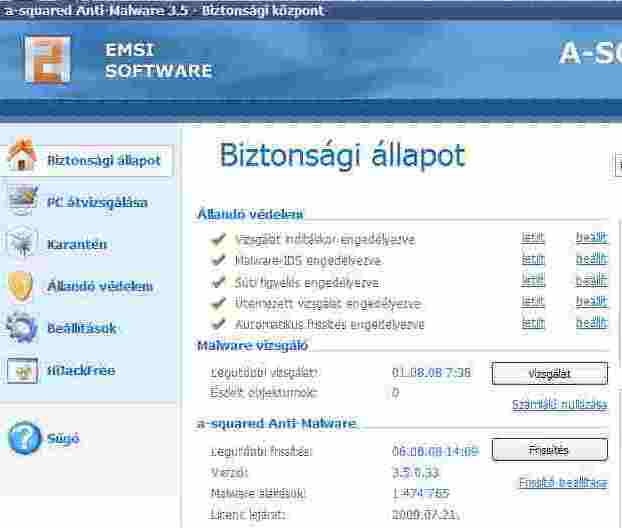
Task: Configure Süti figyelés via its beállít link
Action: pyautogui.click(x=591, y=281)
